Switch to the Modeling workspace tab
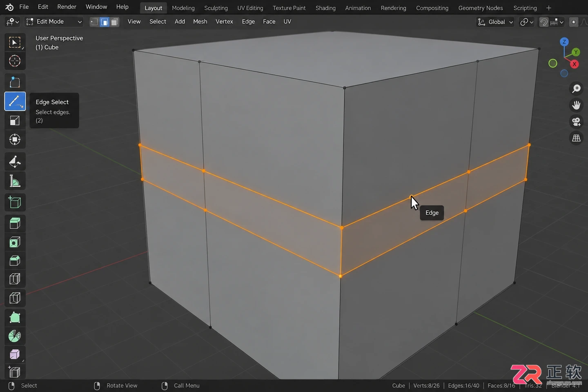The width and height of the screenshot is (588, 392). 183,8
